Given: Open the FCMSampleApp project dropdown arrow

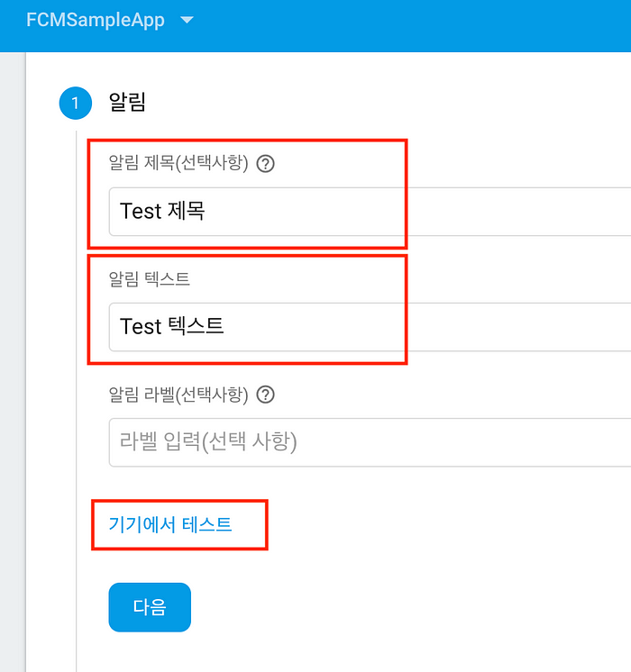Looking at the screenshot, I should (x=187, y=20).
